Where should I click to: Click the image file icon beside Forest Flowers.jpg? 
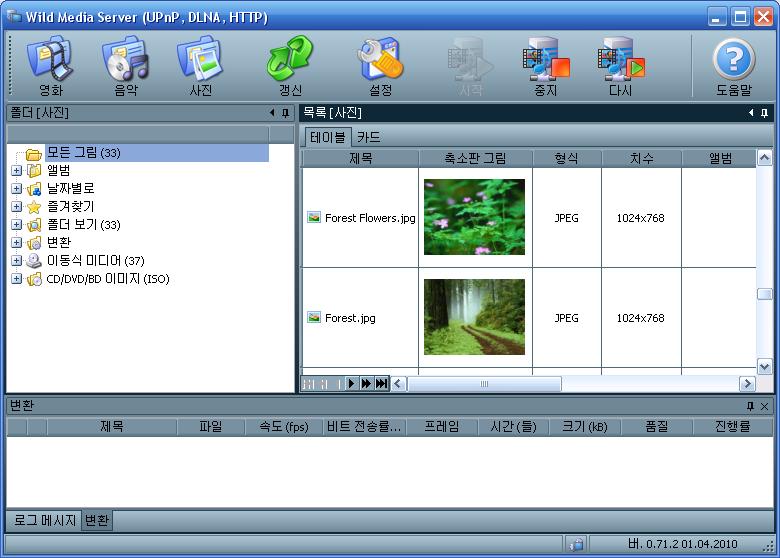[314, 217]
